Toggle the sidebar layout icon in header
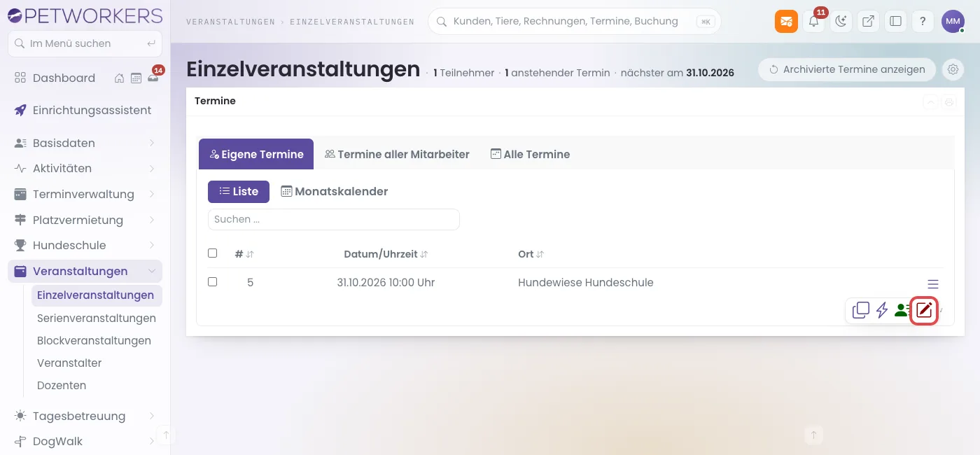980x455 pixels. (895, 22)
